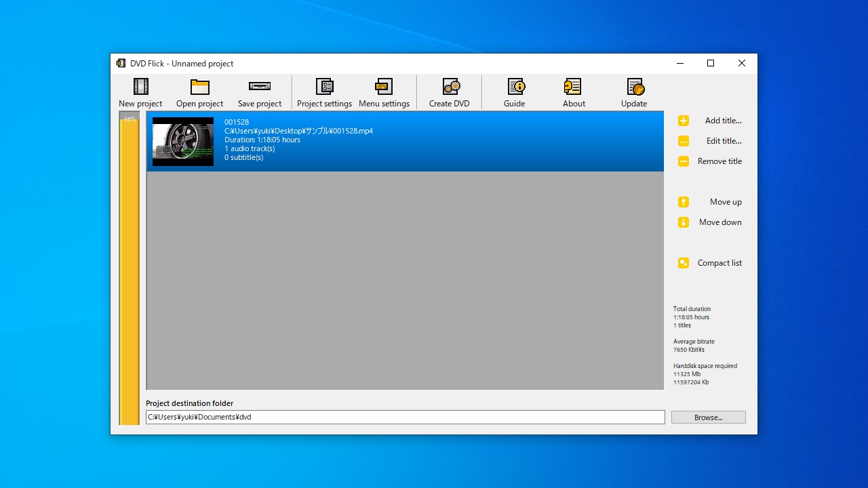Click the '11325 Mb' harddisk space value

point(687,374)
